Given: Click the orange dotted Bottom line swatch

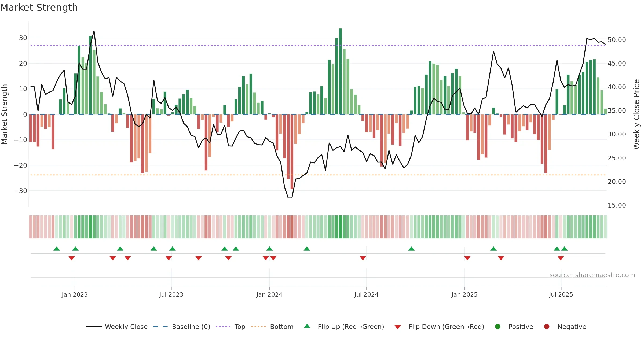Looking at the screenshot, I should click(259, 327).
